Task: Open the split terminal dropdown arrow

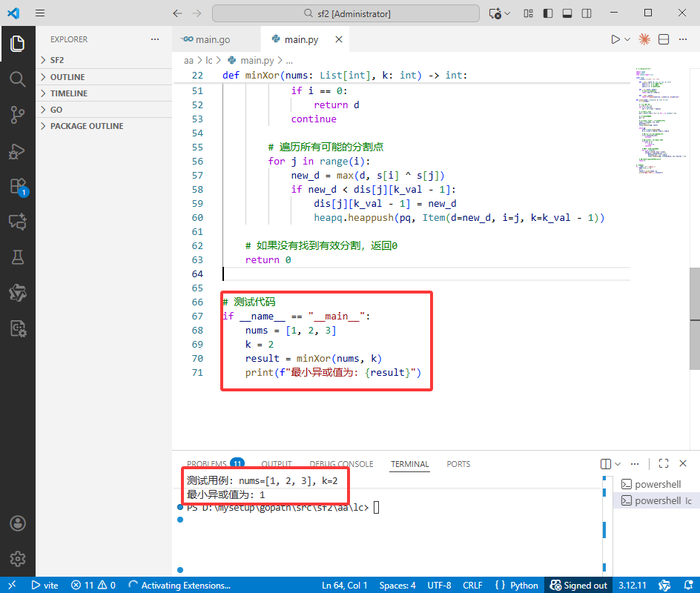Action: pyautogui.click(x=618, y=464)
